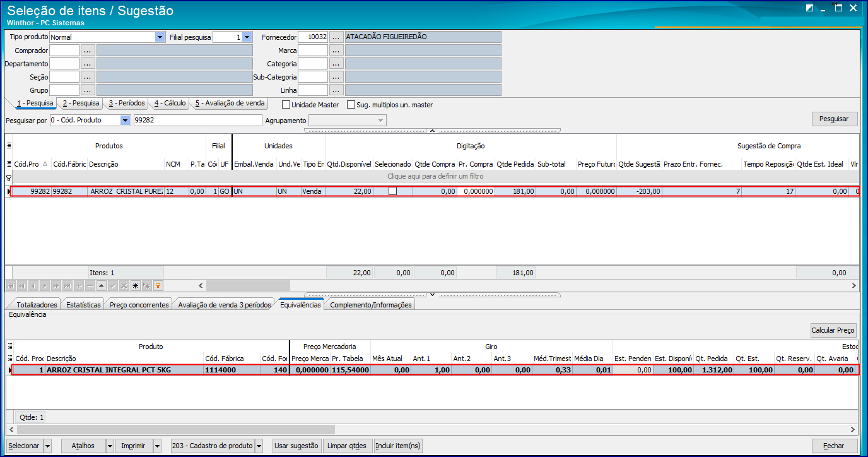Viewport: 868px width, 457px height.
Task: Click insert record plus icon
Action: 79,286
